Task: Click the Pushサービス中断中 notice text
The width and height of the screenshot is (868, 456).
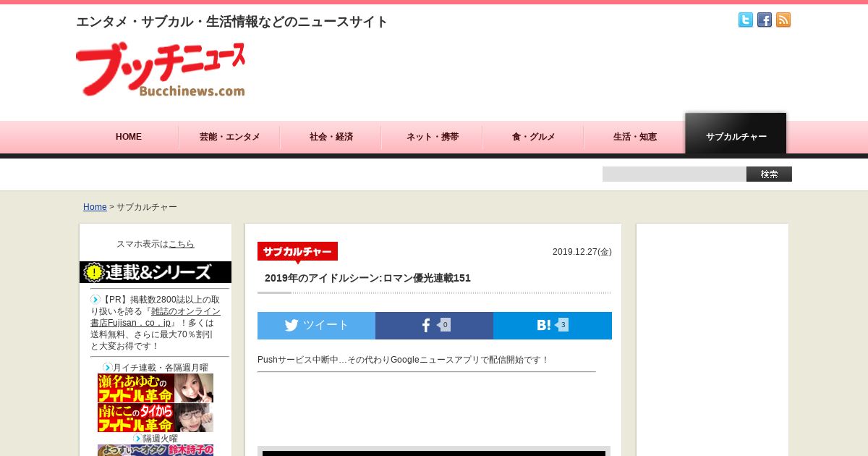Action: (403, 360)
